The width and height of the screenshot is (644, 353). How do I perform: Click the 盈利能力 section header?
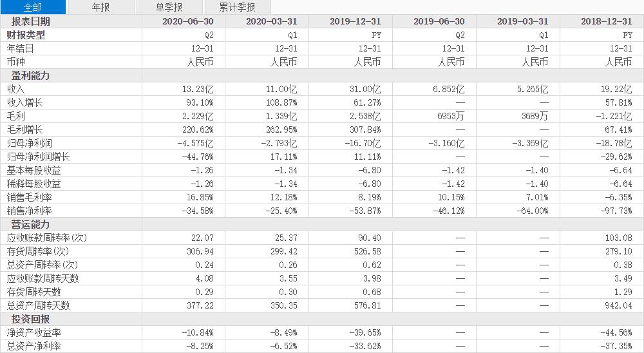click(30, 75)
